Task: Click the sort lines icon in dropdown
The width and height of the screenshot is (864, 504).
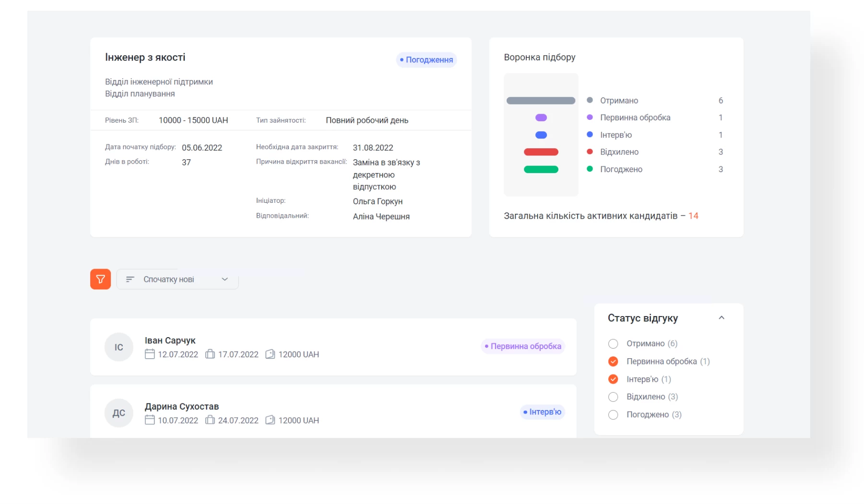Action: tap(130, 279)
